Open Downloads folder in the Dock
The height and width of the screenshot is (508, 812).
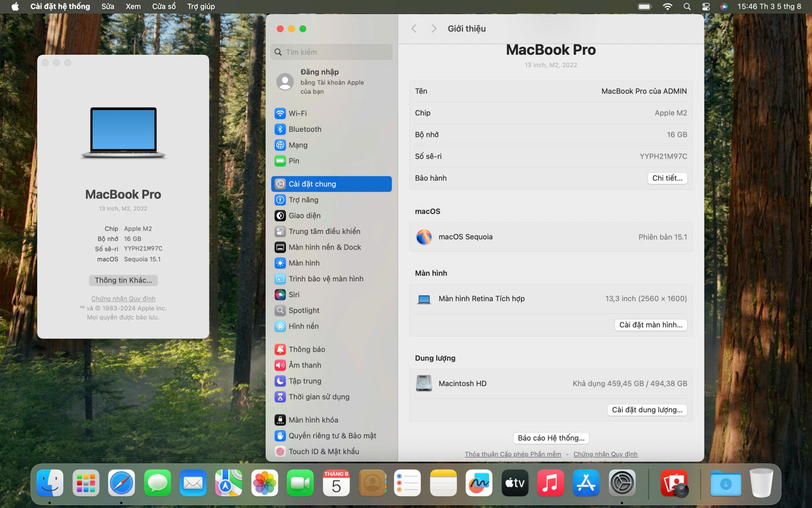pyautogui.click(x=726, y=483)
